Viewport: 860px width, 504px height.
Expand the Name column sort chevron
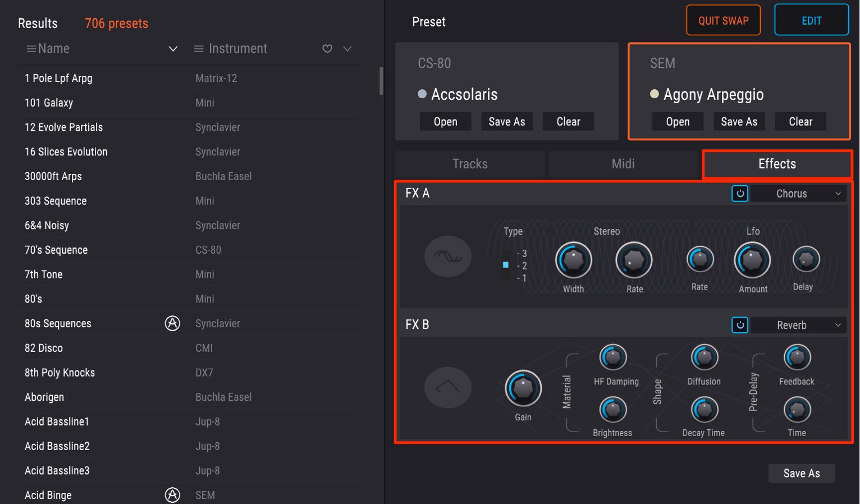[173, 49]
